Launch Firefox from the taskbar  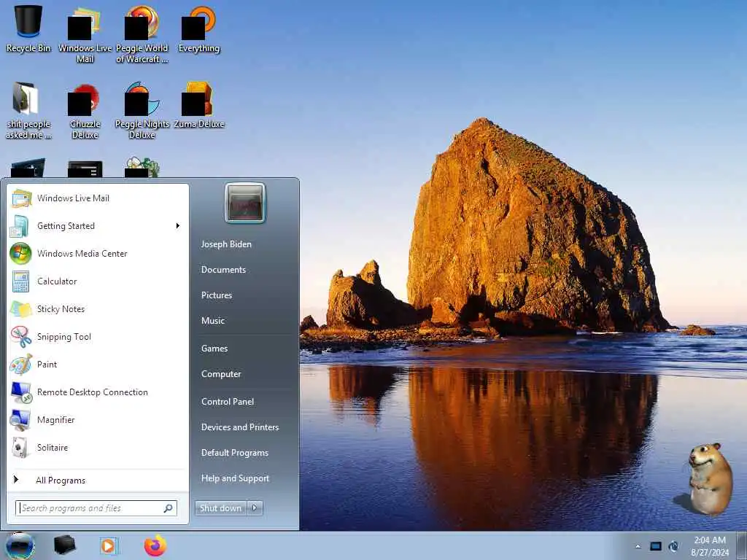(x=155, y=545)
